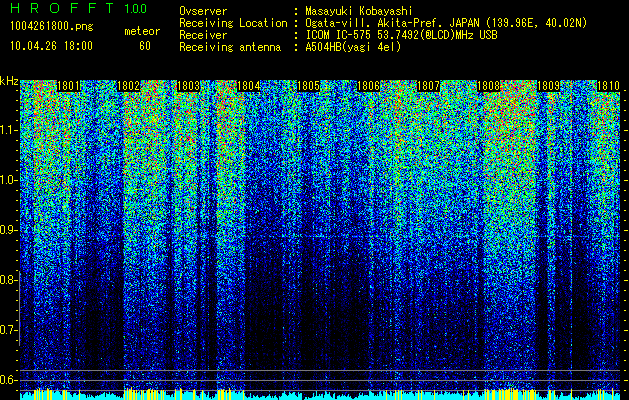
Task: Click the meteor count 60
Action: point(145,46)
